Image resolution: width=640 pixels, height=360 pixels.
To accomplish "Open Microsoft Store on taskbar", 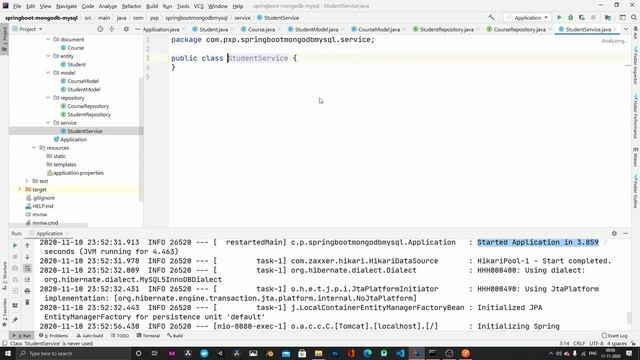I will (x=302, y=353).
